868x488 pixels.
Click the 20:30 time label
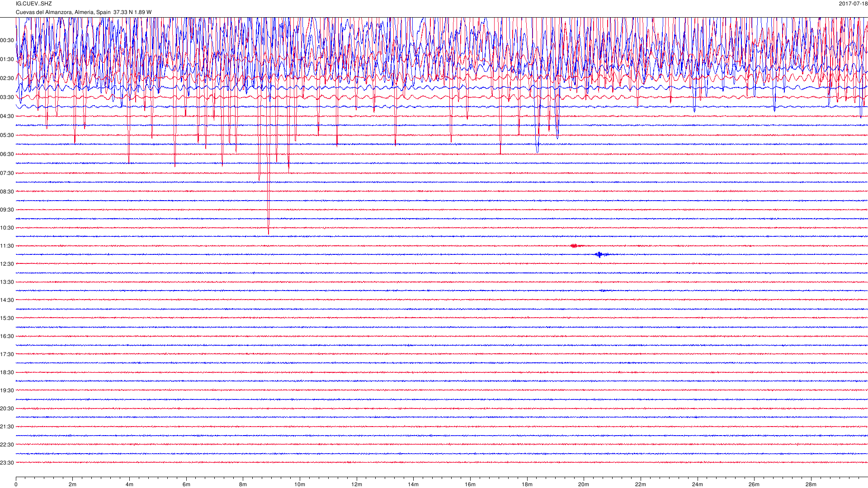pyautogui.click(x=7, y=409)
